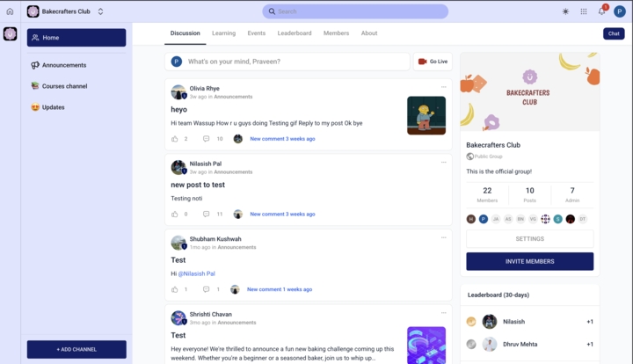Click the comment icon on Nilasish Pal's post
The width and height of the screenshot is (633, 364).
pos(206,214)
